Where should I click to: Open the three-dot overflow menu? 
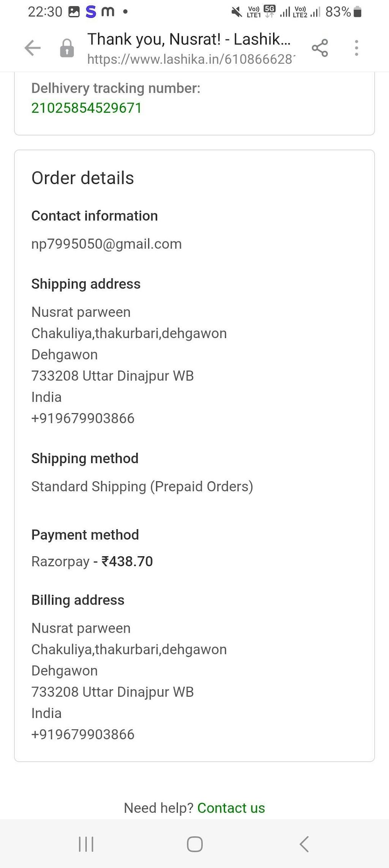click(x=356, y=48)
